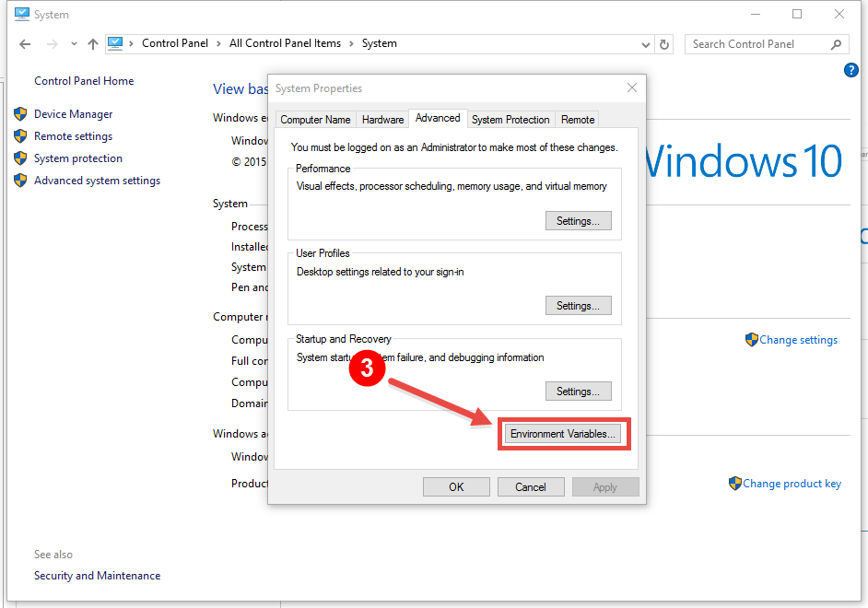Click Change settings link

click(798, 340)
